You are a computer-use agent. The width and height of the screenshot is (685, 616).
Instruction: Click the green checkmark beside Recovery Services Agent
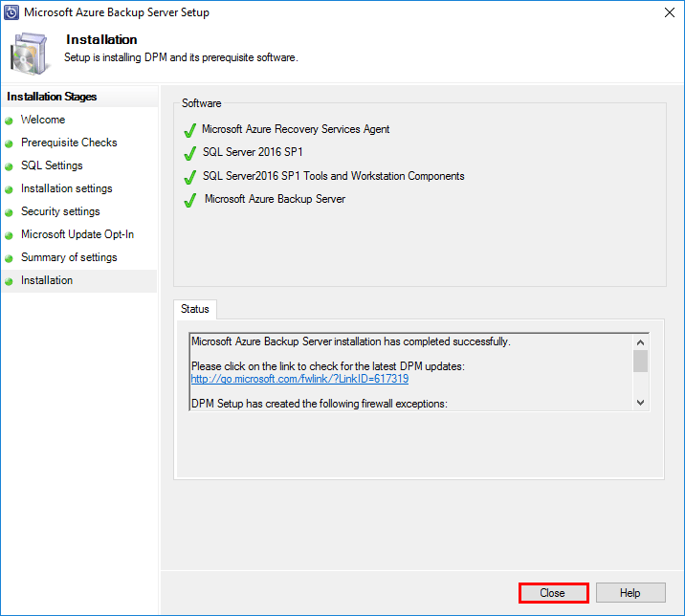coord(189,130)
